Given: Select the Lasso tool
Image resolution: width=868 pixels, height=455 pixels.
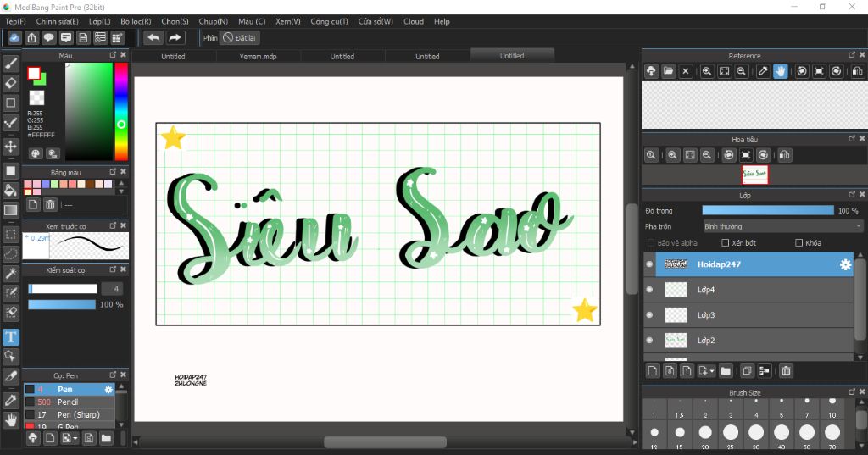Looking at the screenshot, I should (10, 254).
